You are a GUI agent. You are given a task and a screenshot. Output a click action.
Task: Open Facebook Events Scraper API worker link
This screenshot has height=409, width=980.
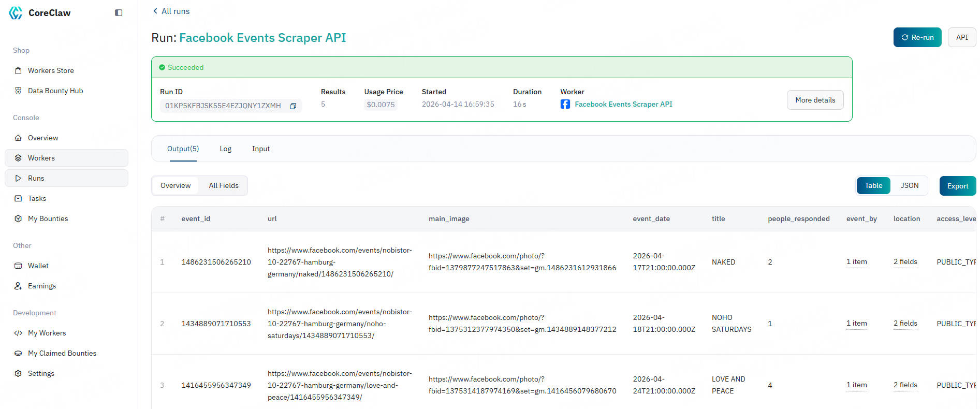pos(623,104)
